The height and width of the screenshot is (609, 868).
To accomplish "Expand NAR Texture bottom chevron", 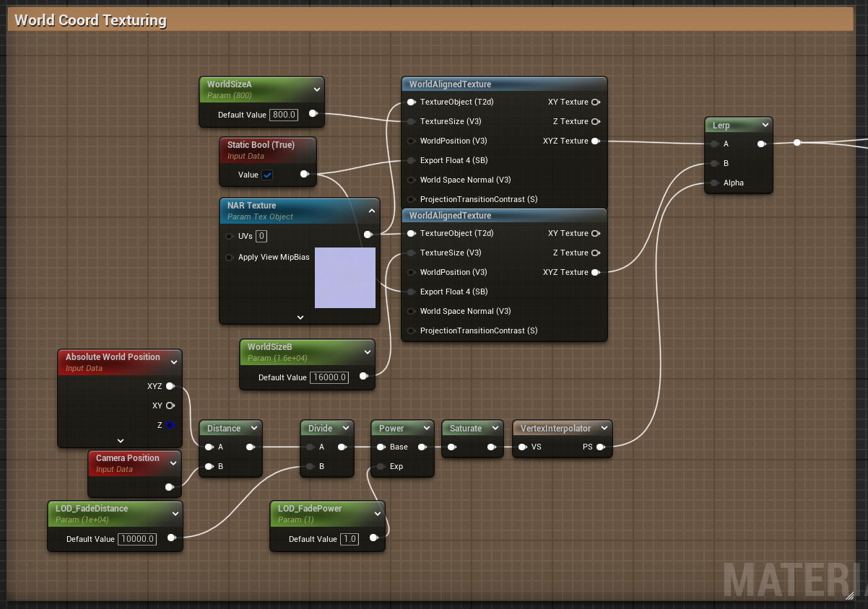I will tap(300, 317).
